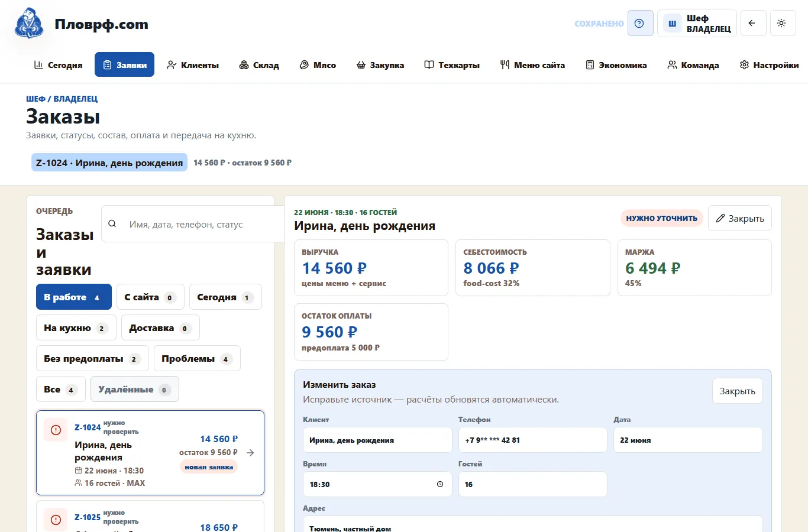Open Меню сайта section
The image size is (808, 532).
532,65
